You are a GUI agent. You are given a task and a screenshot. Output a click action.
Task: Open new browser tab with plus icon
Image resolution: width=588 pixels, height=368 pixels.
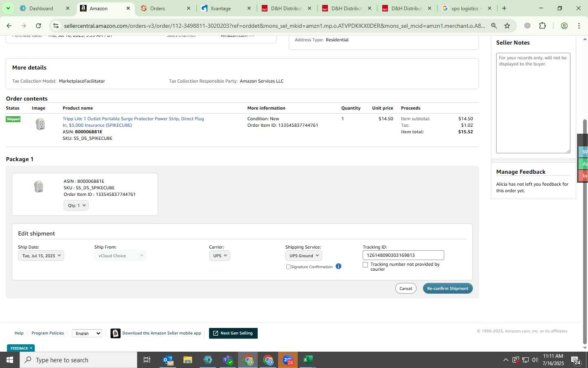504,8
